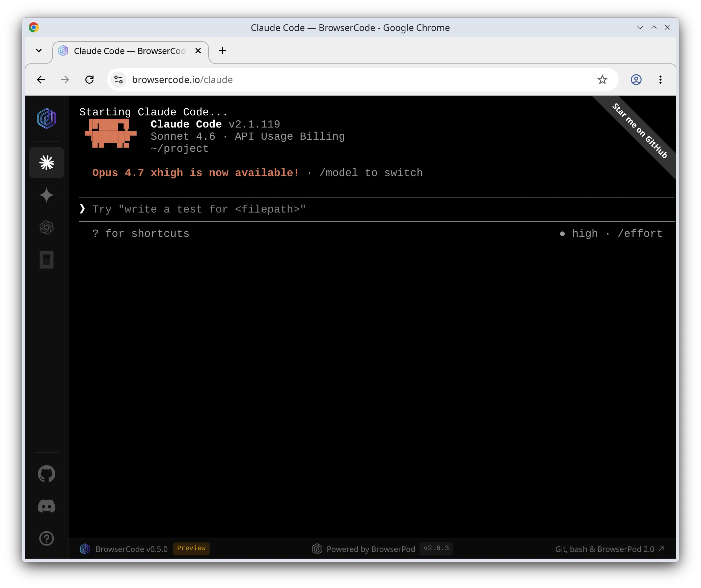Open Chrome three-dot menu

tap(660, 80)
